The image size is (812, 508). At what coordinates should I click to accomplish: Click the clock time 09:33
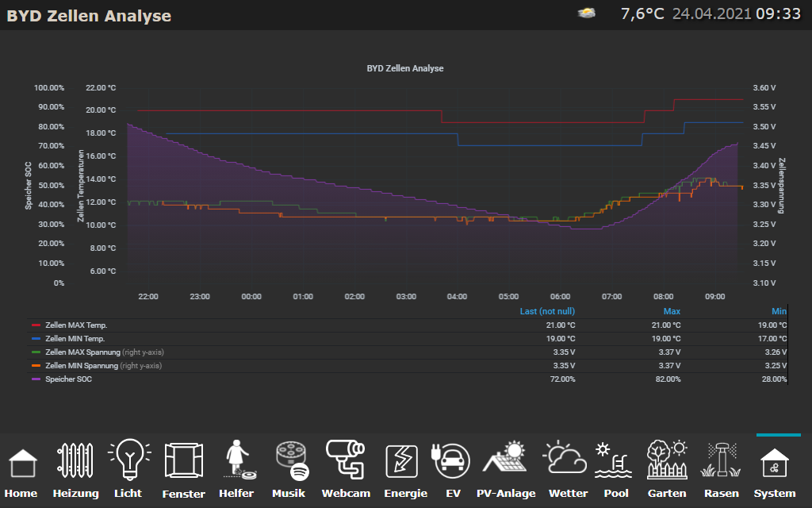pos(779,13)
